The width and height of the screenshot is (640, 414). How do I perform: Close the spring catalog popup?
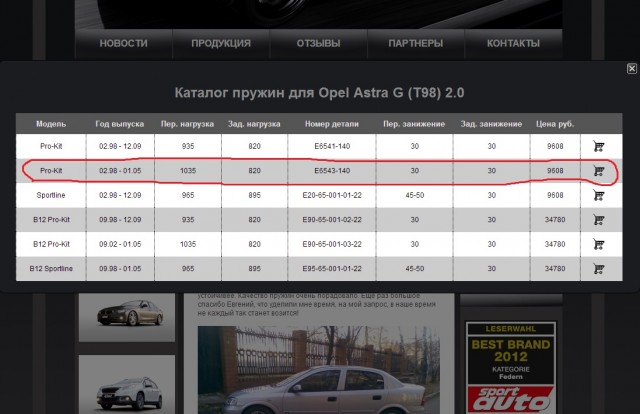631,69
